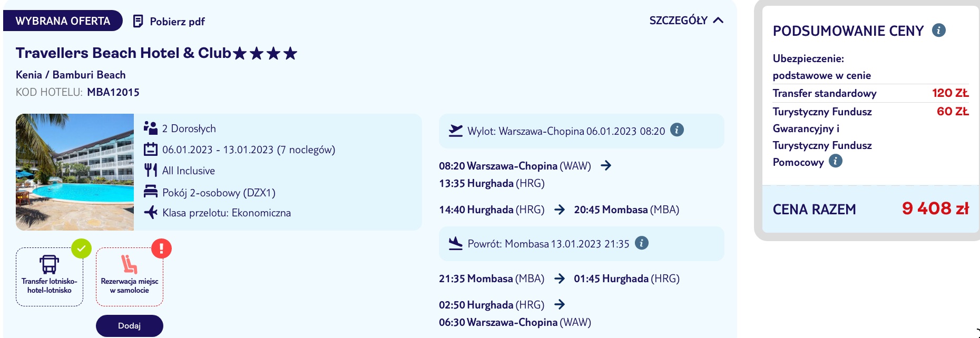This screenshot has width=980, height=338.
Task: Click info icon beside return Powrót time
Action: point(641,243)
